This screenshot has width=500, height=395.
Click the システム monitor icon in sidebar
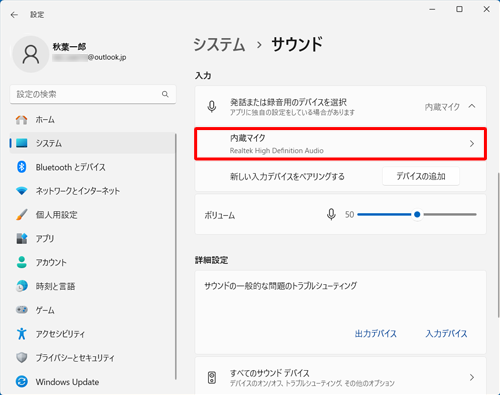22,143
